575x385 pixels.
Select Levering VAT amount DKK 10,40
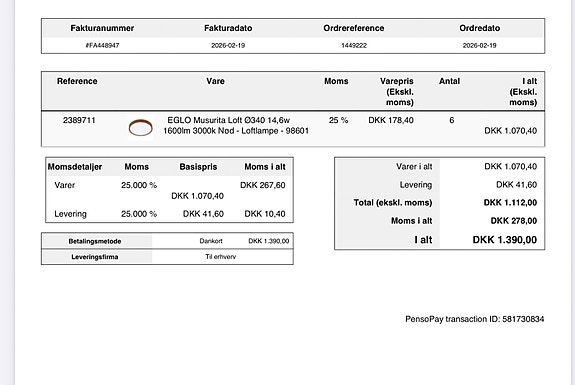(265, 214)
